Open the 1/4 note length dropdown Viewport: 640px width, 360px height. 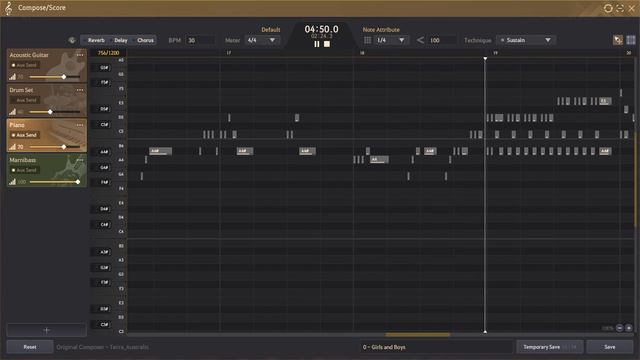[x=391, y=40]
